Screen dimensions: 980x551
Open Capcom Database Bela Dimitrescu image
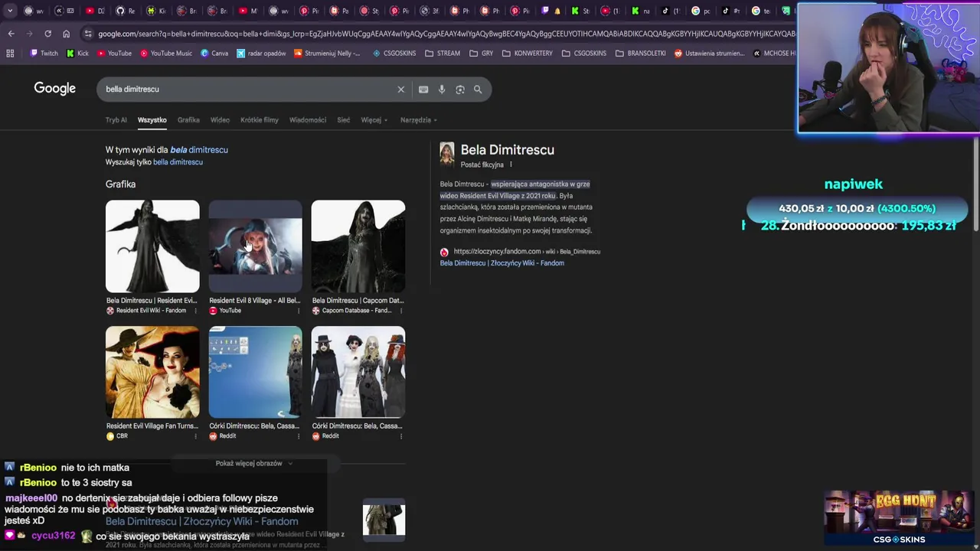click(x=358, y=246)
